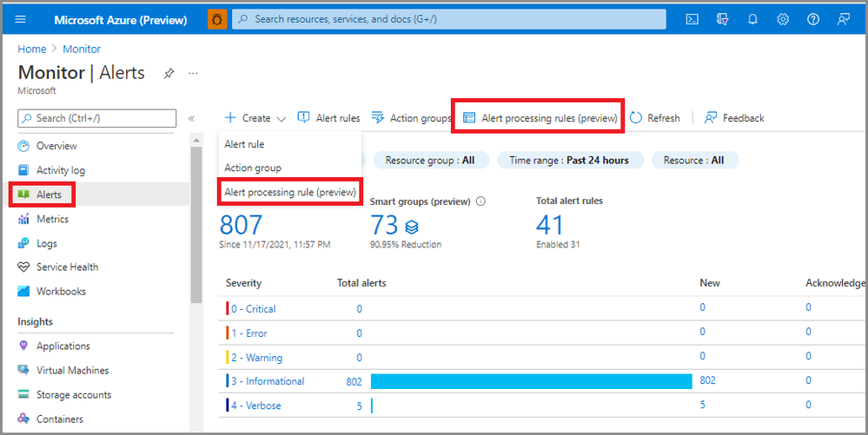The image size is (868, 435).
Task: Click the smart groups count 73
Action: point(384,225)
